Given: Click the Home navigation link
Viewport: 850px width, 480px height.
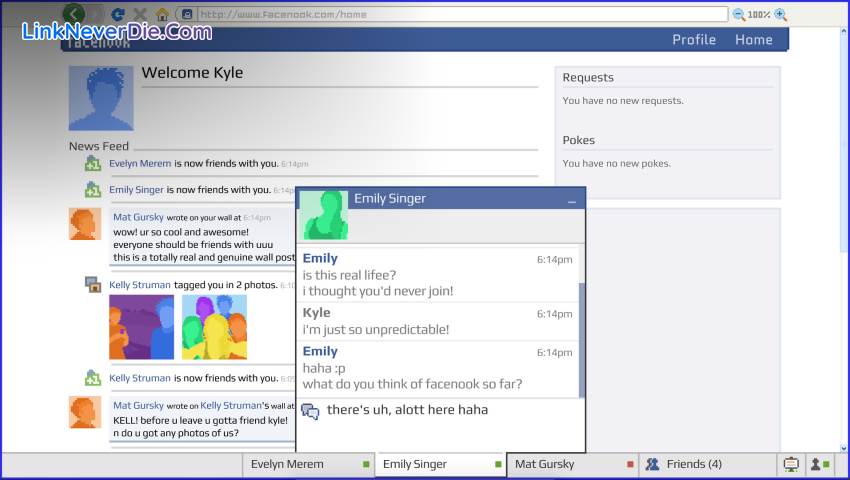Looking at the screenshot, I should point(753,40).
